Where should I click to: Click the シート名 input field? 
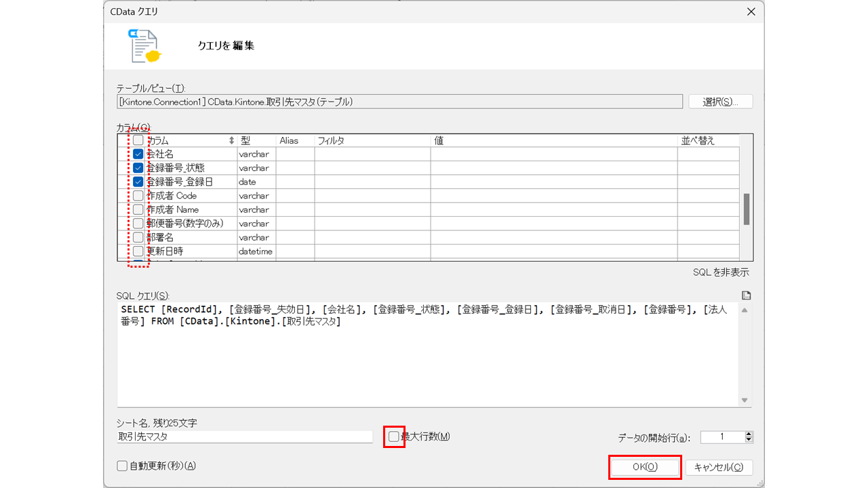click(x=245, y=437)
